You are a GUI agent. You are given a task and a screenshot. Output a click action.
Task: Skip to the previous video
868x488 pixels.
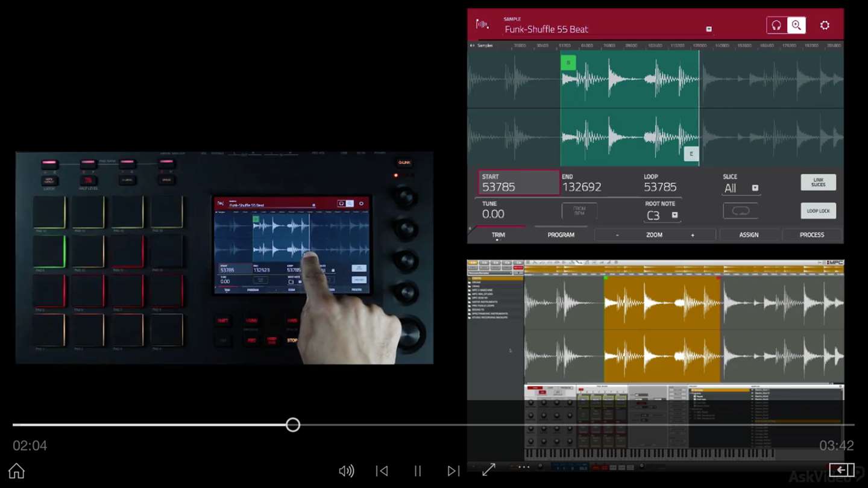382,471
